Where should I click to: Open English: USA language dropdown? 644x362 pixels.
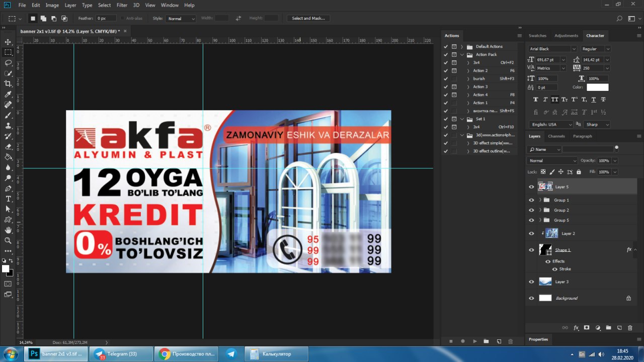(x=550, y=124)
